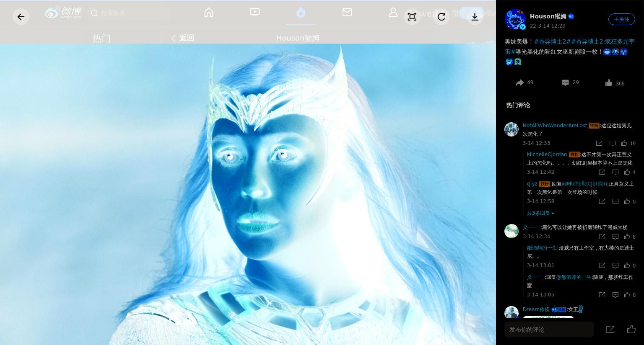The height and width of the screenshot is (345, 644).
Task: Open the Dream作怪 username link
Action: tap(536, 309)
